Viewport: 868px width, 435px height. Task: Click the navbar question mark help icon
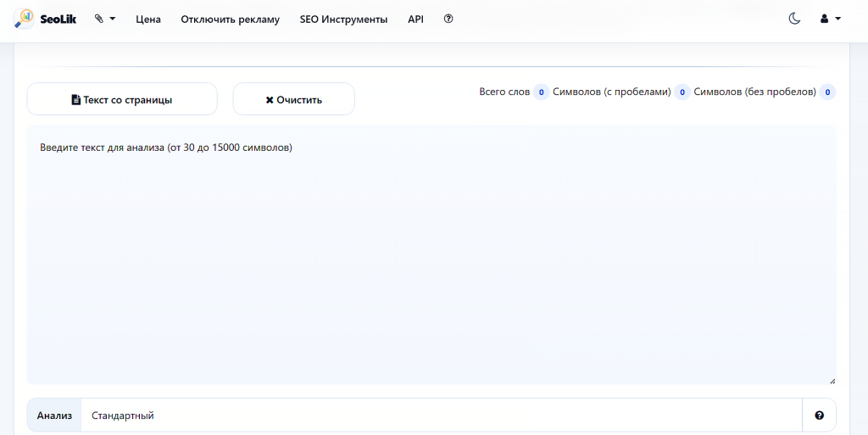[x=448, y=19]
